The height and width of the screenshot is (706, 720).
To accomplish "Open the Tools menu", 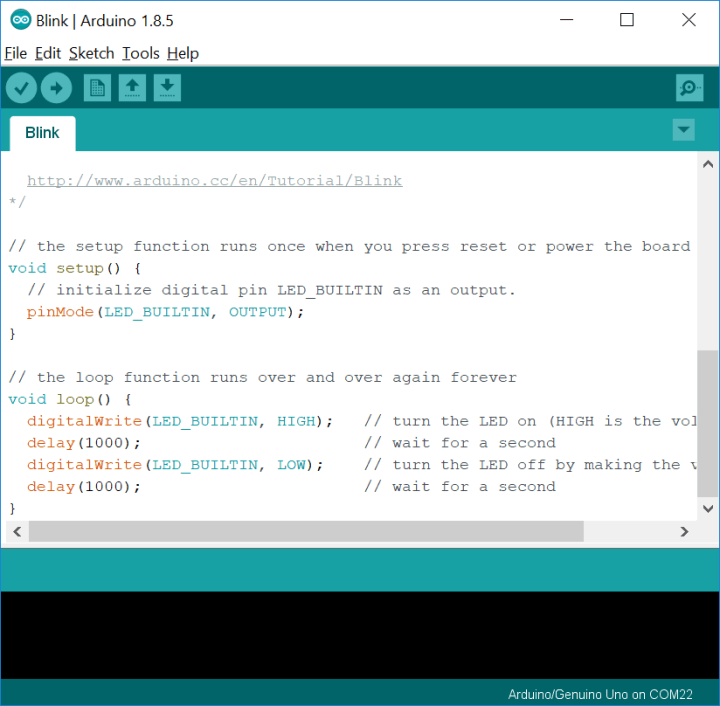I will [x=140, y=53].
